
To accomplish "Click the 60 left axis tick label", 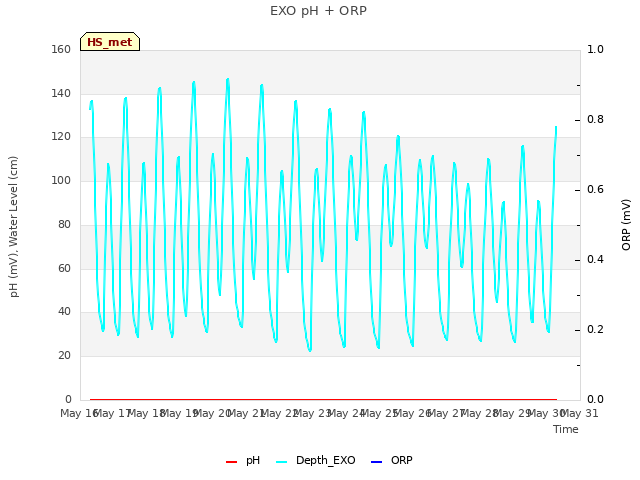I will click(64, 268).
